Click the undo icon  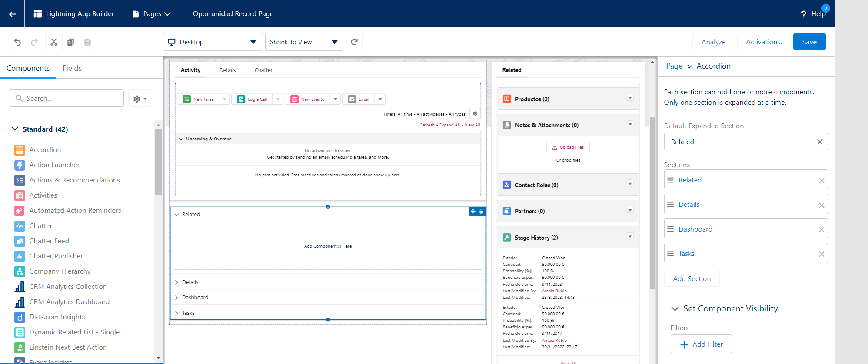pos(17,42)
